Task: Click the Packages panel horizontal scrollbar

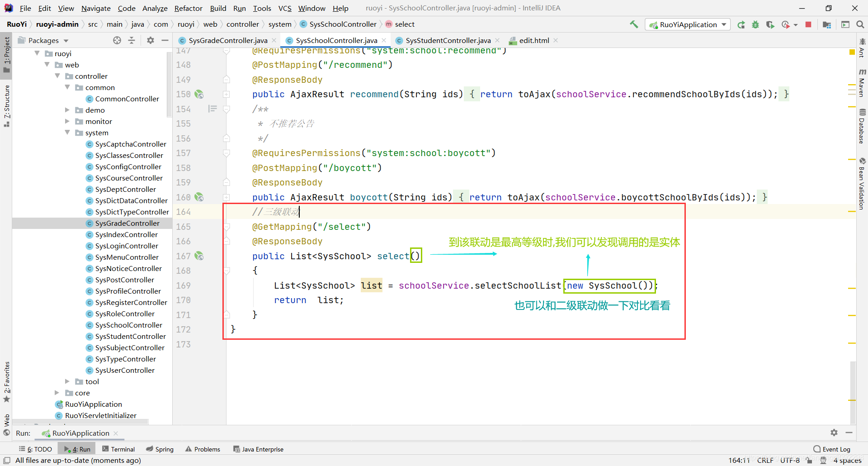Action: point(80,422)
